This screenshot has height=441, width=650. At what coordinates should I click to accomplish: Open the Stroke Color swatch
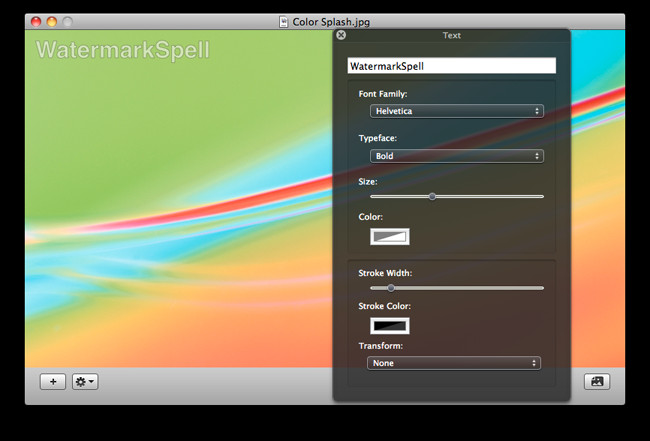point(390,326)
